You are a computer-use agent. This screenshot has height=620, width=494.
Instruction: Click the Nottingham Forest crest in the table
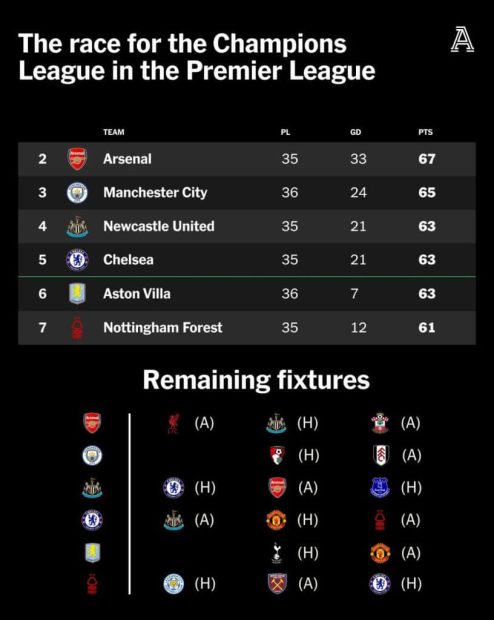(x=77, y=327)
